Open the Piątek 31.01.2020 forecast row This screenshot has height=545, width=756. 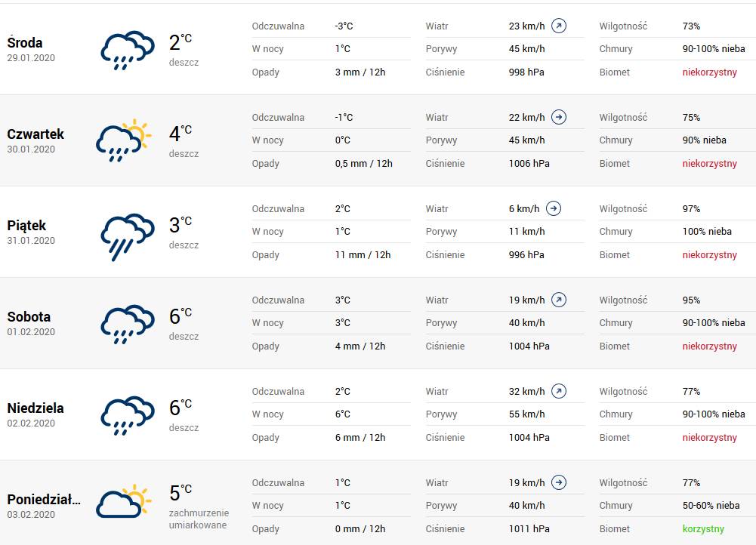tap(378, 232)
